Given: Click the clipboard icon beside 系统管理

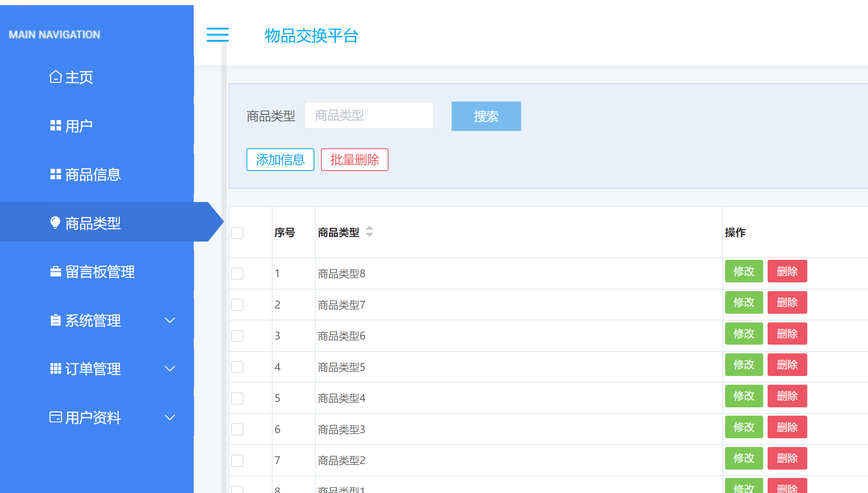Looking at the screenshot, I should 56,320.
